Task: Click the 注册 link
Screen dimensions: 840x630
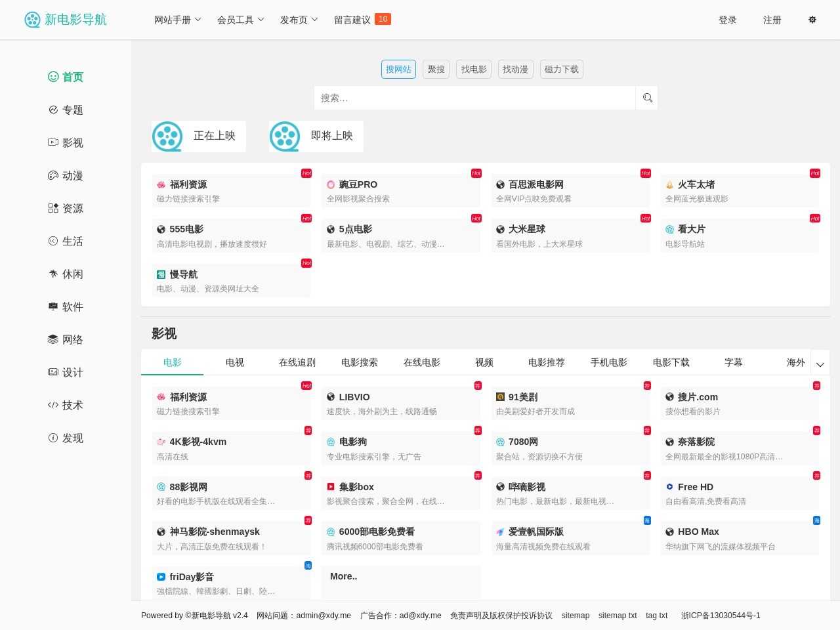Action: point(772,20)
